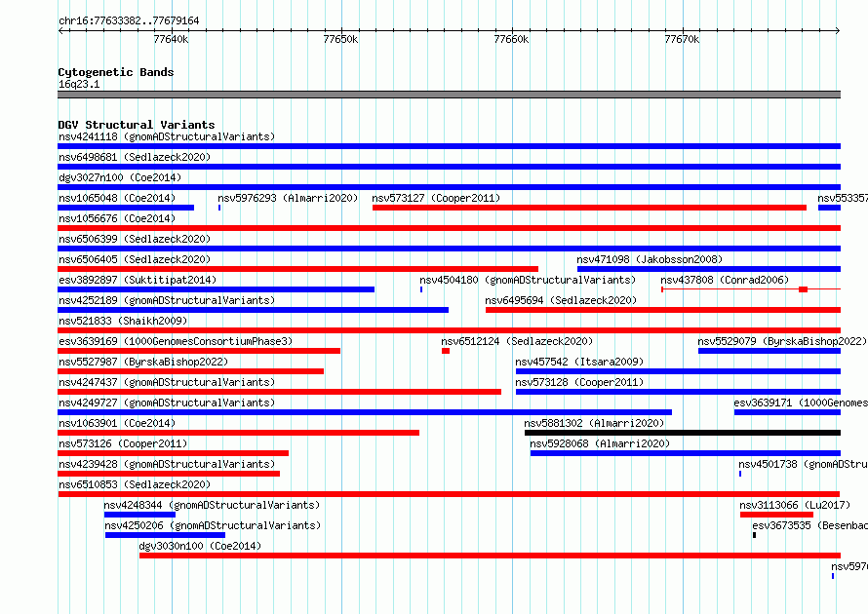The image size is (868, 614).
Task: Select the nsv6506405 Sedlazeck2020 label
Action: (135, 259)
